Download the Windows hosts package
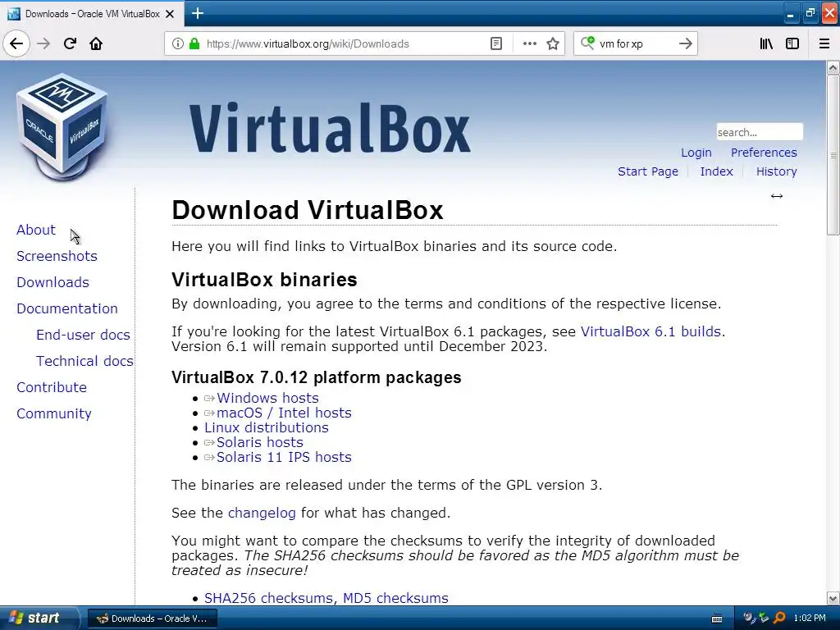Image resolution: width=840 pixels, height=630 pixels. (267, 398)
